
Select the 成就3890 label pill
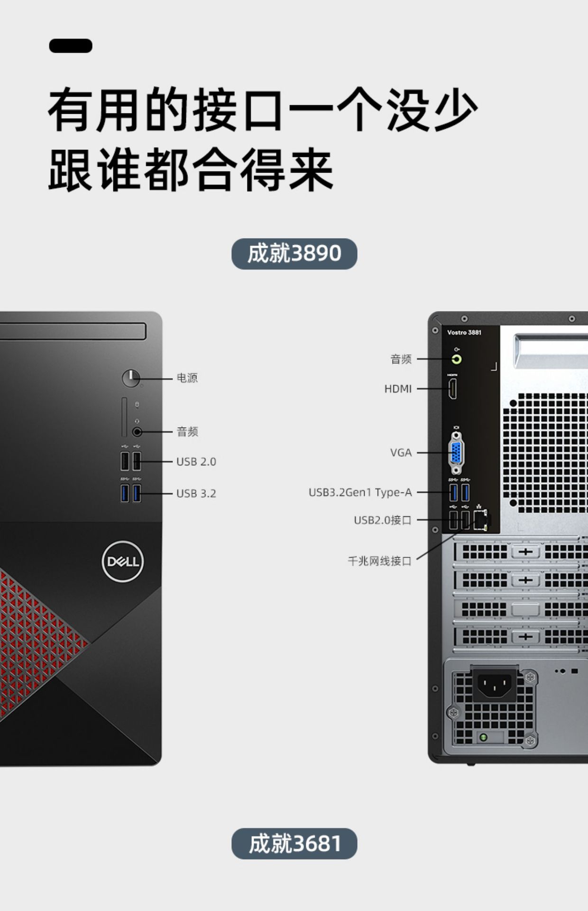pos(294,254)
